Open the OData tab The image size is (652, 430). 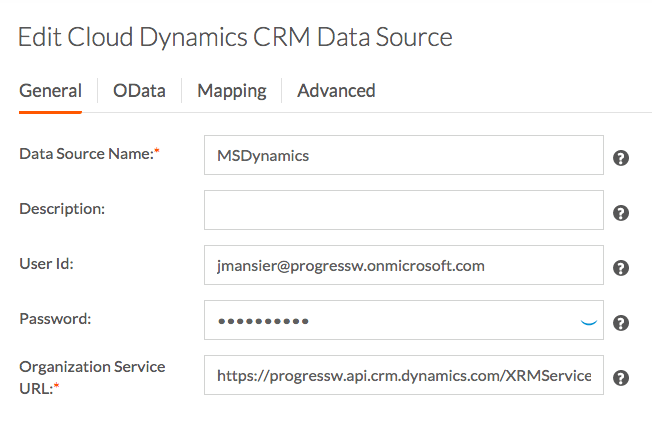click(x=139, y=91)
